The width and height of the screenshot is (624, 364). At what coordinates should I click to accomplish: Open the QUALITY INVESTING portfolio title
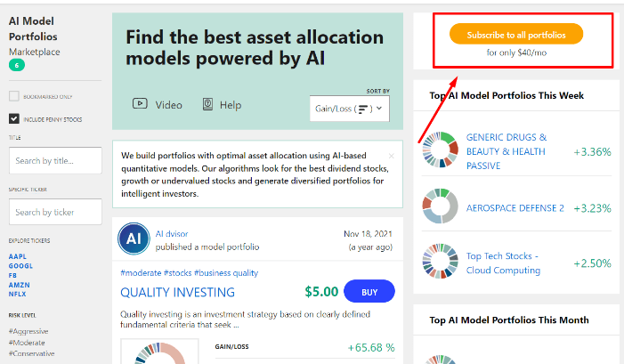click(177, 293)
